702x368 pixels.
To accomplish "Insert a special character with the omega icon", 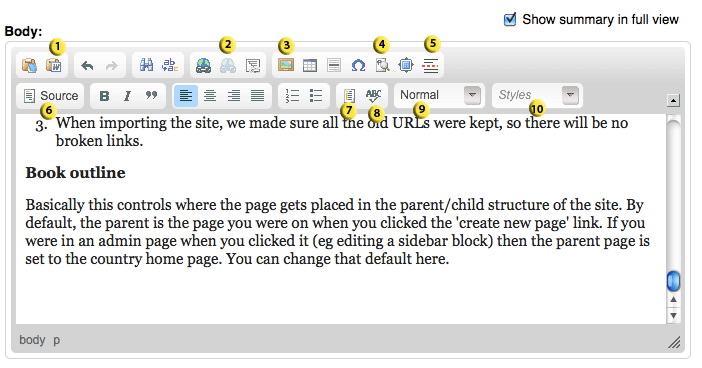I will tap(358, 66).
